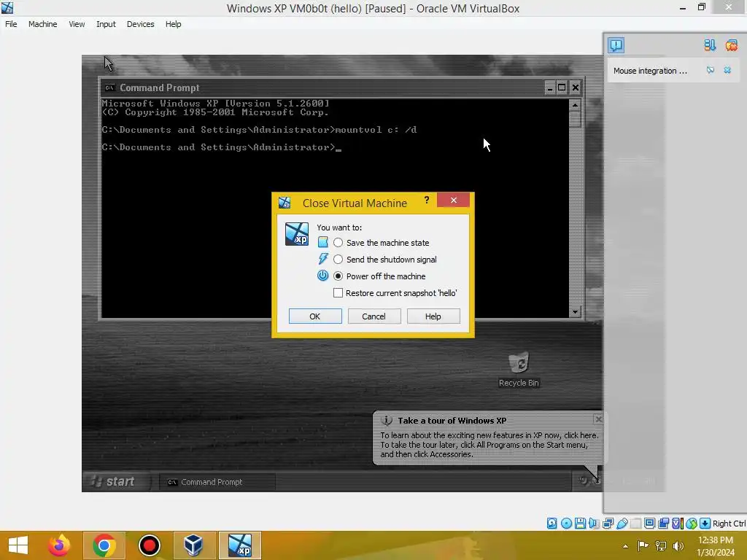Click Command Prompt scrollbar up arrow
The width and height of the screenshot is (747, 560).
(575, 105)
